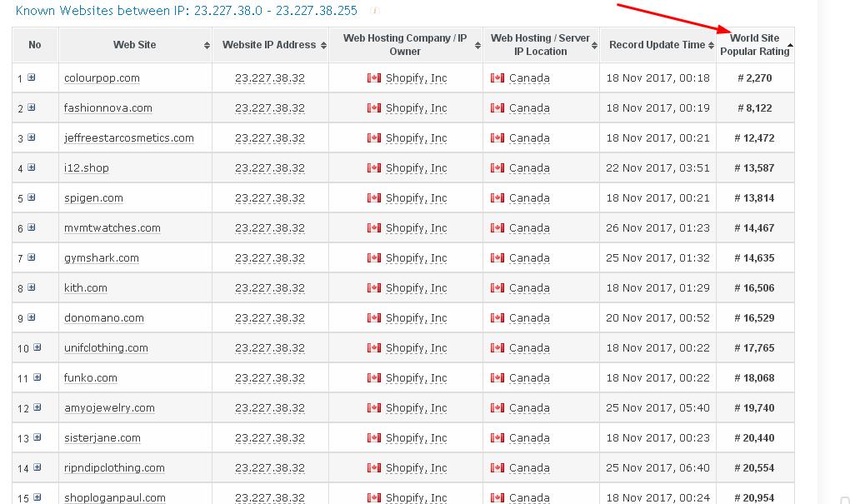The image size is (850, 504).
Task: Sort by World Site Popular Rating header
Action: pos(755,45)
